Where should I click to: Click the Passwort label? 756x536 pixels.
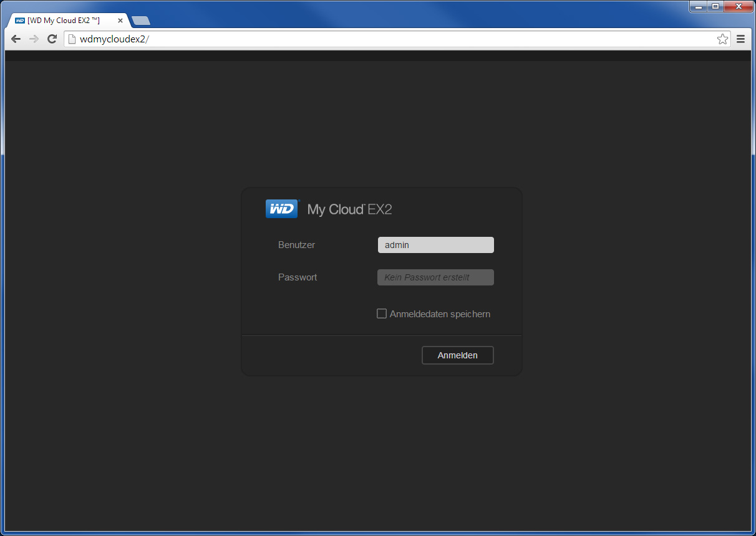click(298, 277)
